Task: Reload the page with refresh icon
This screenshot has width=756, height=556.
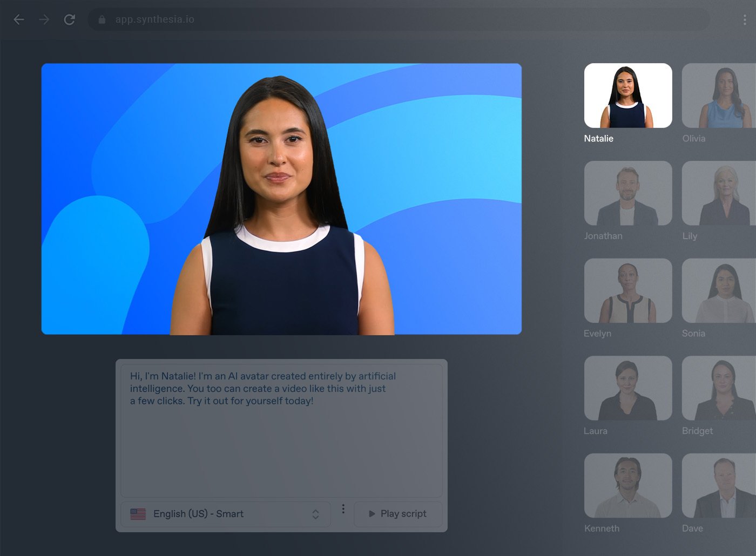Action: click(x=70, y=20)
